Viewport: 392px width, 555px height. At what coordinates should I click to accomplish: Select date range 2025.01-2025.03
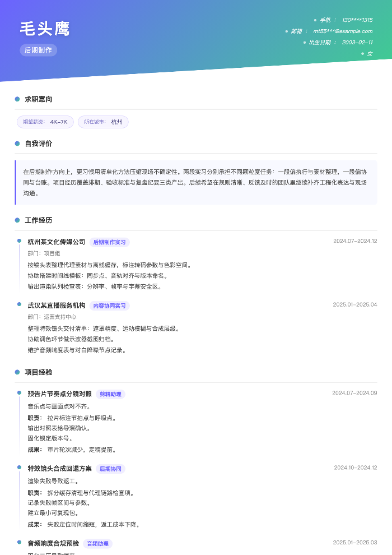[x=355, y=542]
